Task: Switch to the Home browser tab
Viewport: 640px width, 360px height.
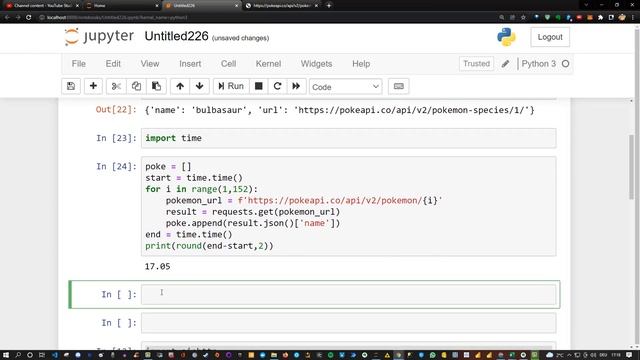Action: (x=122, y=5)
